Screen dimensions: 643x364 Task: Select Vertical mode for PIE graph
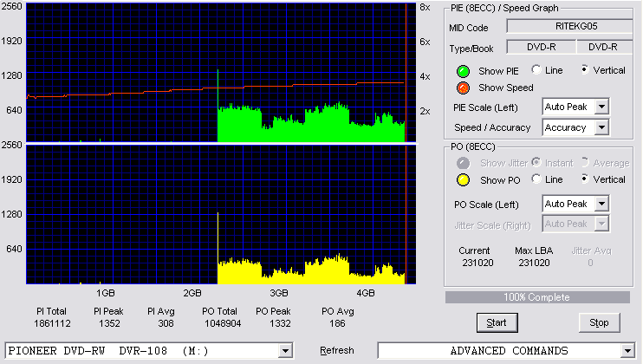585,69
